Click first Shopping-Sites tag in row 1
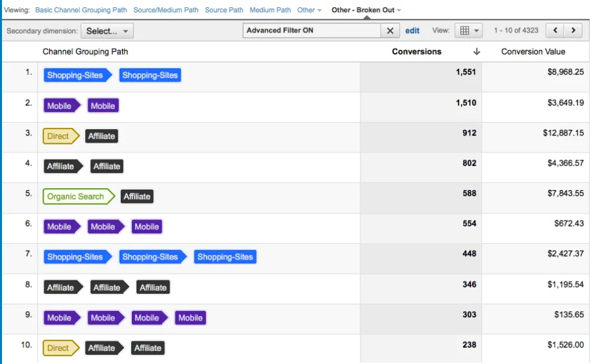This screenshot has height=364, width=591. 77,75
